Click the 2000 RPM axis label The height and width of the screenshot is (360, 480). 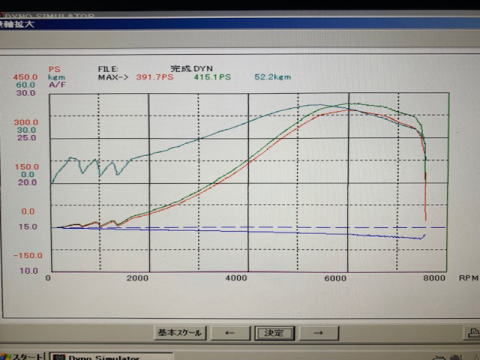click(137, 278)
